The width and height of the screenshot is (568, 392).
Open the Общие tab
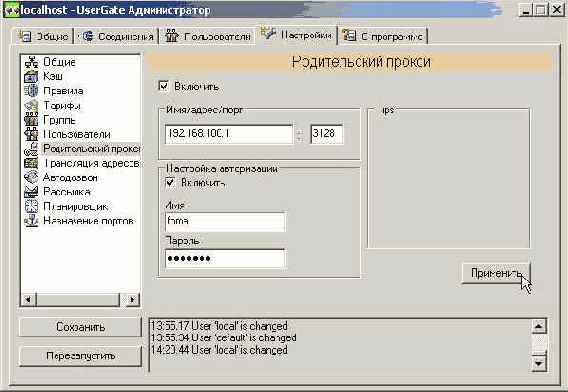(44, 36)
